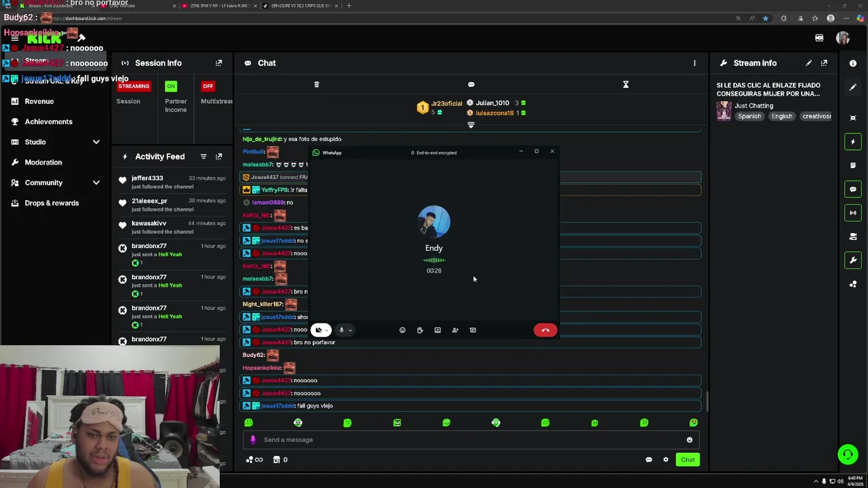The image size is (868, 488).
Task: Click Endy's profile picture in the call
Action: (x=434, y=222)
